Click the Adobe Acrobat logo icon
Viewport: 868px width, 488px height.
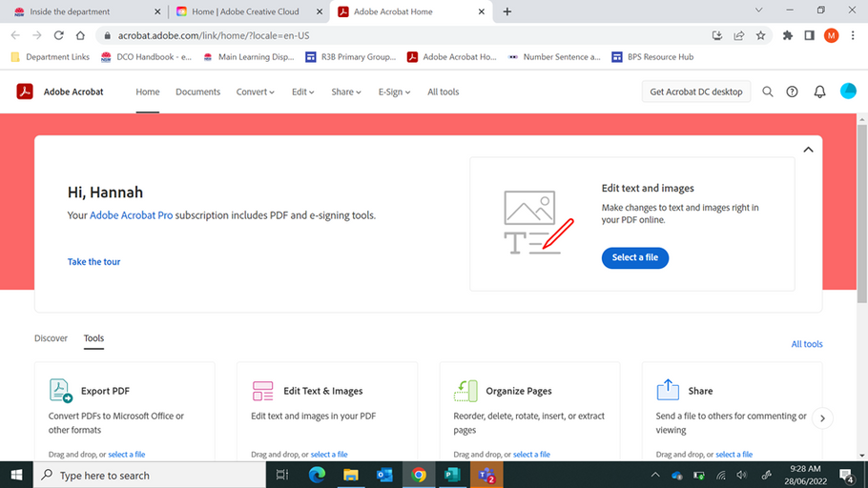pyautogui.click(x=25, y=91)
